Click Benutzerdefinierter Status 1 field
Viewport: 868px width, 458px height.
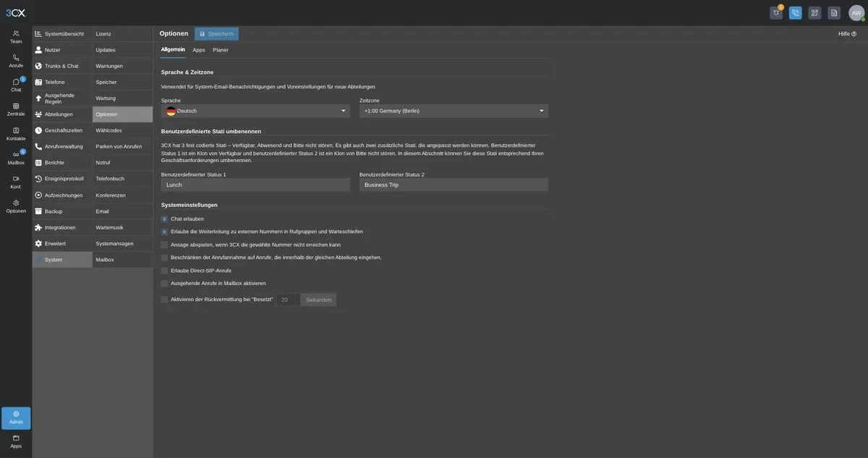[x=255, y=185]
